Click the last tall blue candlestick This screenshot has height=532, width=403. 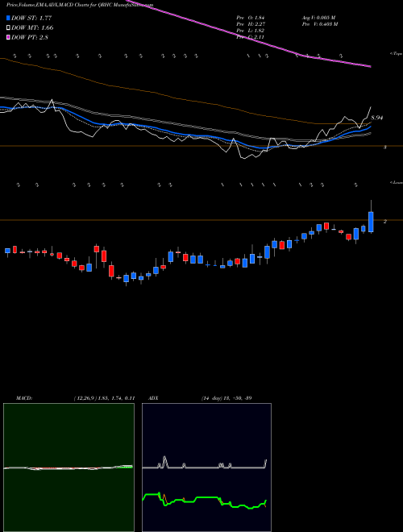coord(371,222)
